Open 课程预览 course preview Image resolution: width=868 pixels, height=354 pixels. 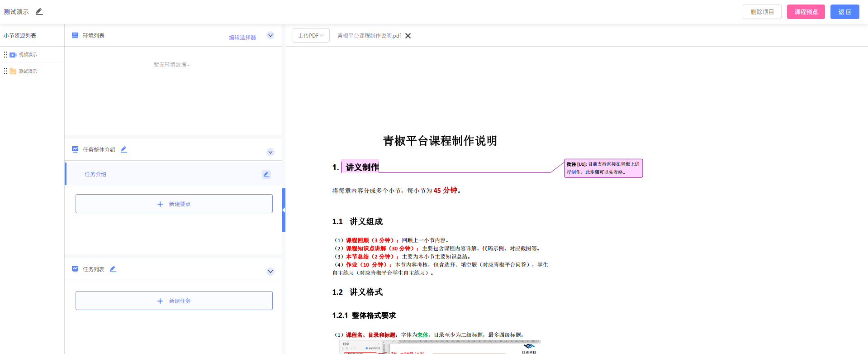806,12
